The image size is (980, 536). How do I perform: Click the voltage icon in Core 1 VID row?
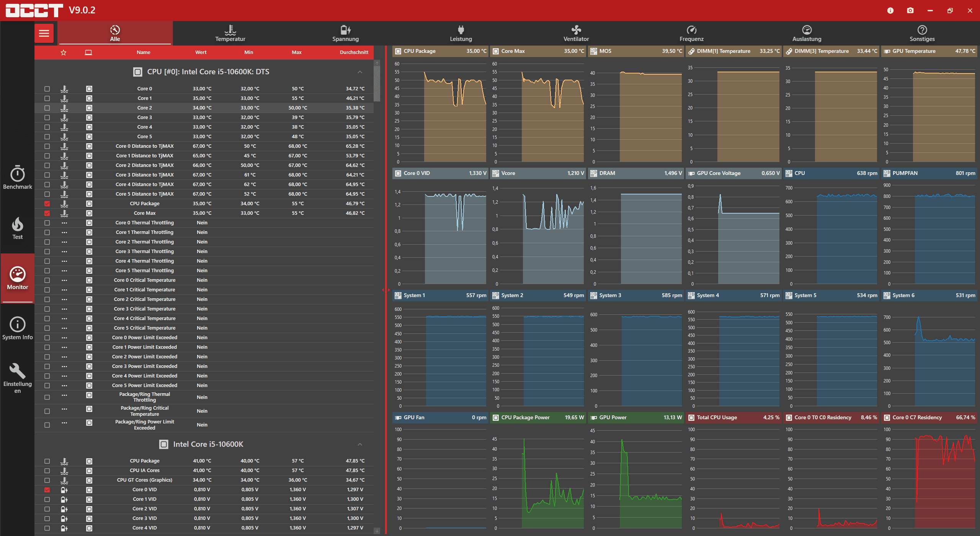64,499
